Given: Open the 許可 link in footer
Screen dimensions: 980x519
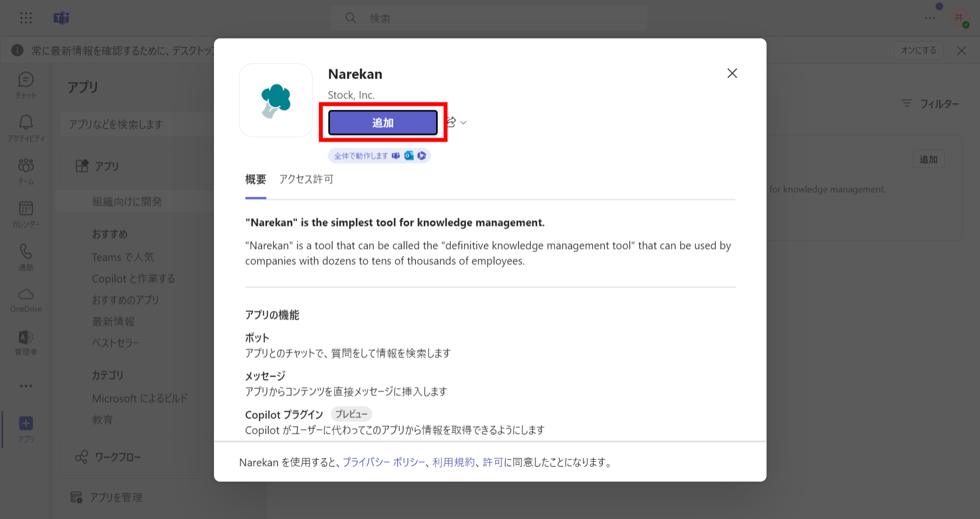Looking at the screenshot, I should (x=493, y=462).
